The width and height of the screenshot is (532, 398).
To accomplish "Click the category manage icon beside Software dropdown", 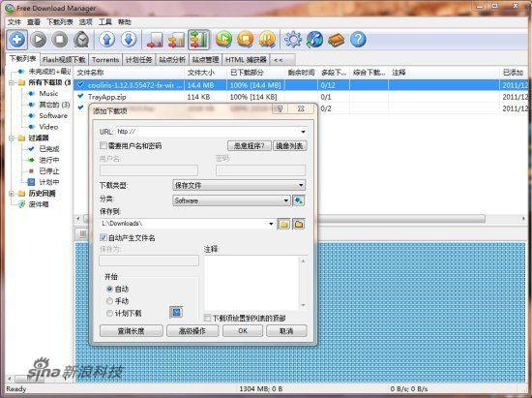I will tap(299, 200).
